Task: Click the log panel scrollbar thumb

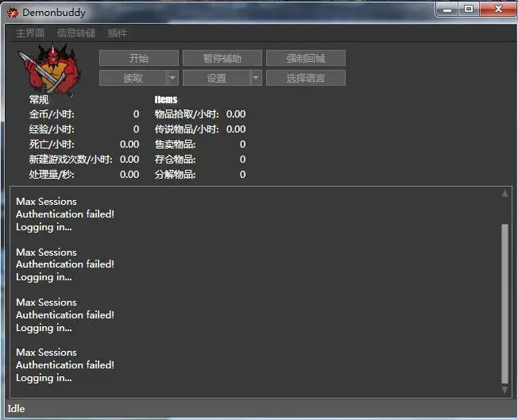Action: [504, 302]
